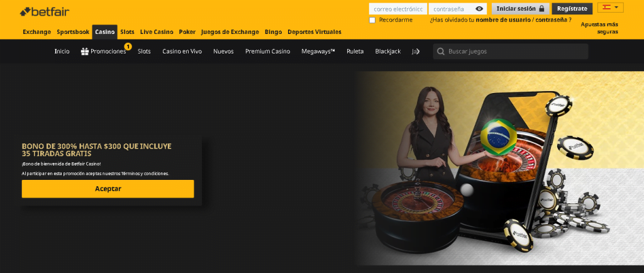644x273 pixels.
Task: Open Ruleta menu item
Action: (x=355, y=52)
